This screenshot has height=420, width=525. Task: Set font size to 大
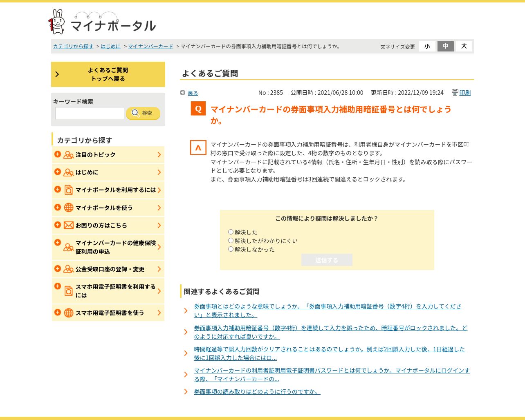(464, 46)
